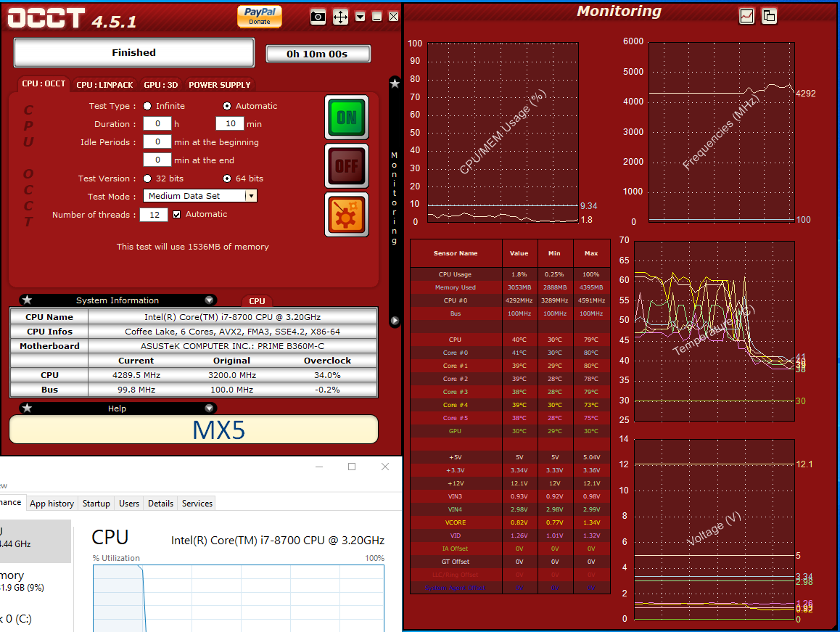Start the test with the green ON button

(x=347, y=118)
